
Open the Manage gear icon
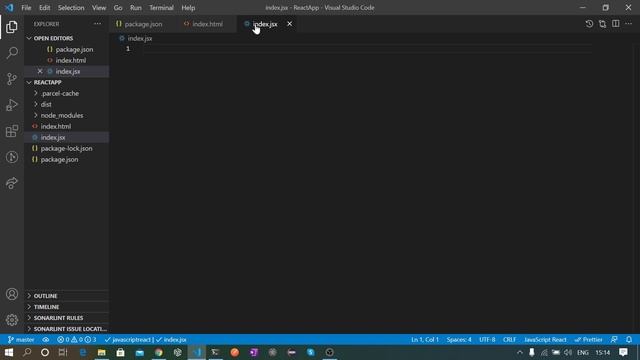[x=12, y=320]
